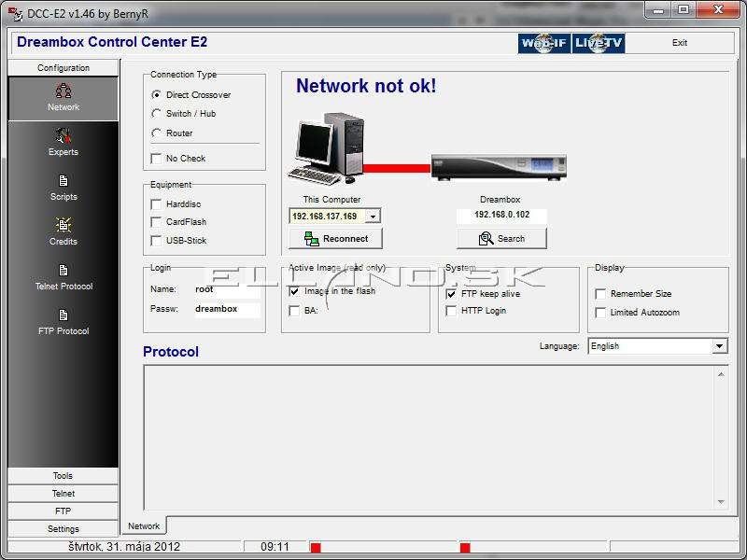Select Router connection type

(x=156, y=133)
